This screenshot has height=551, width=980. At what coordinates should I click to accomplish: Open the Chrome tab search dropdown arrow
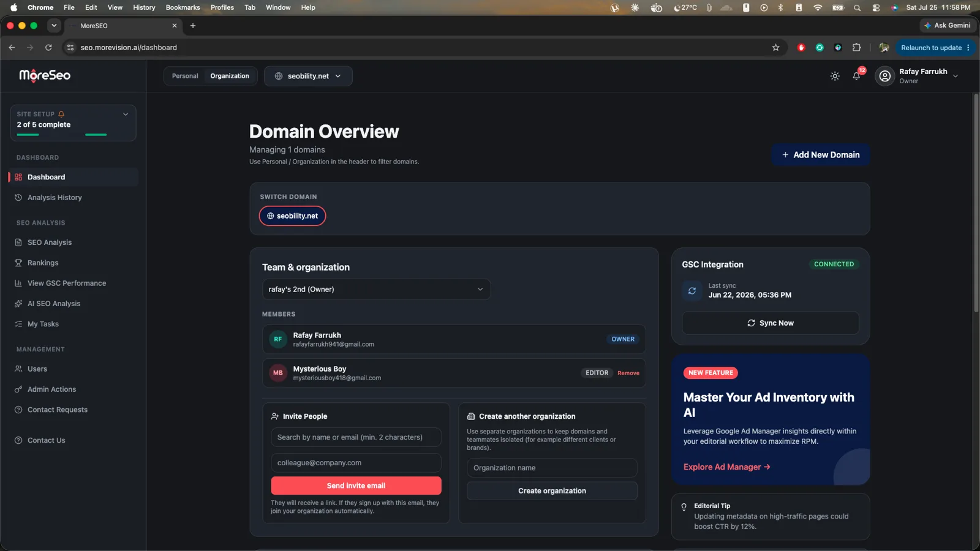pos(54,26)
